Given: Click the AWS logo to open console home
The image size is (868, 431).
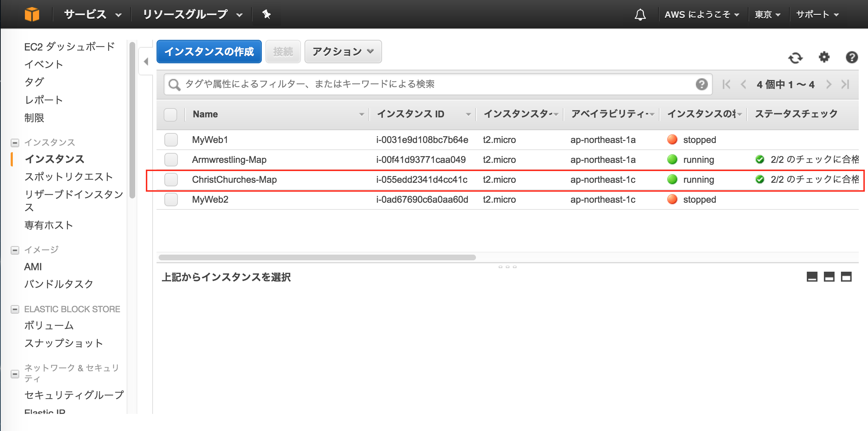Looking at the screenshot, I should (32, 14).
